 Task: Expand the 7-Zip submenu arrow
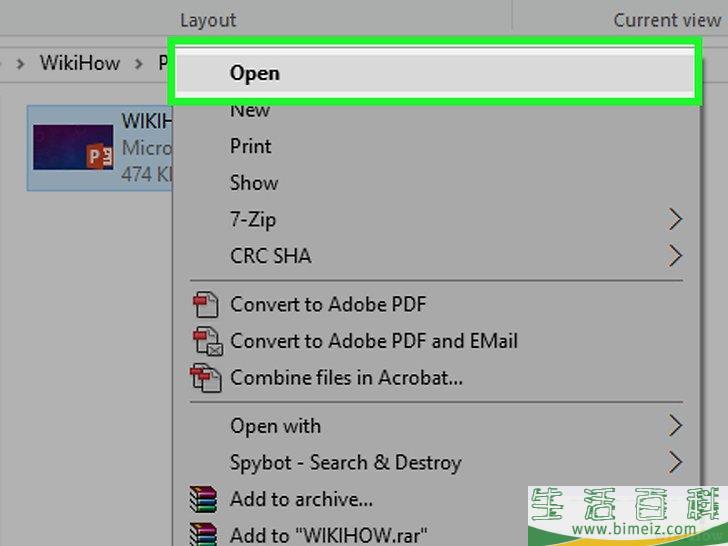[676, 220]
